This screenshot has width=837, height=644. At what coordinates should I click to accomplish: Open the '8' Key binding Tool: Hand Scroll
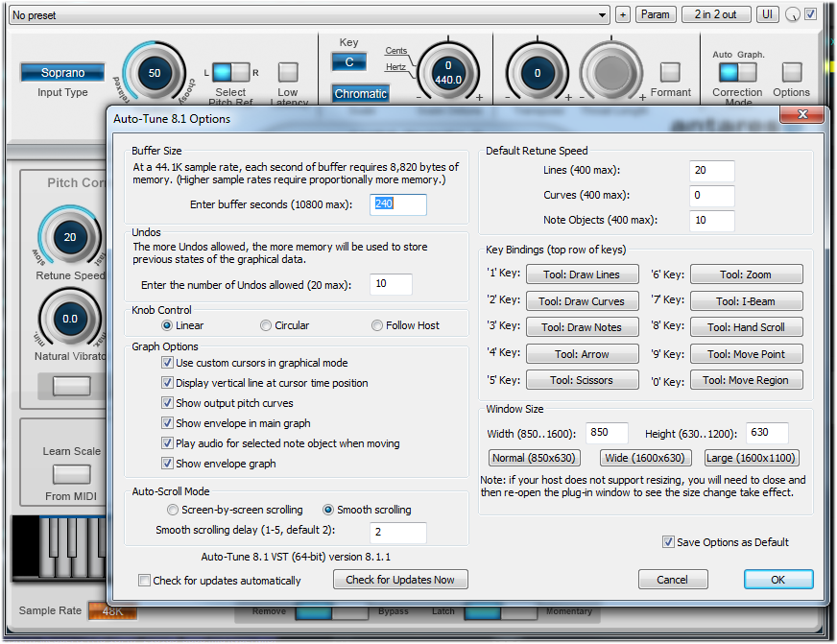point(746,327)
